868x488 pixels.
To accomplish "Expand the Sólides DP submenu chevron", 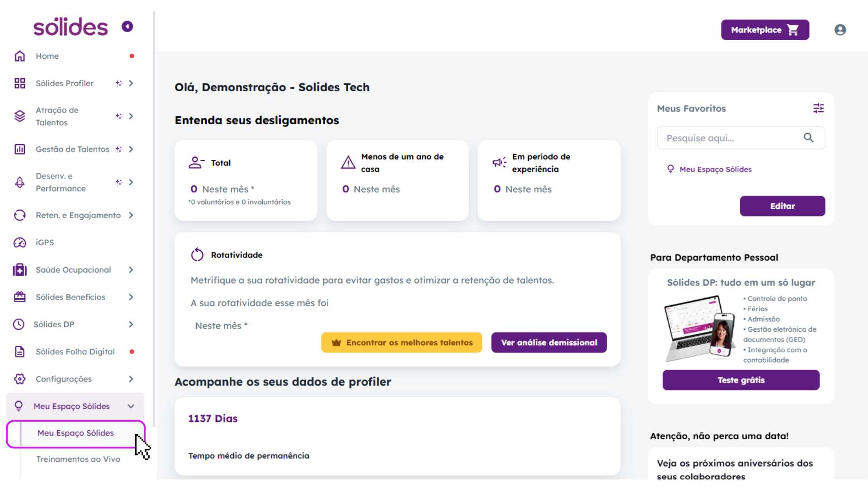I will click(x=131, y=324).
